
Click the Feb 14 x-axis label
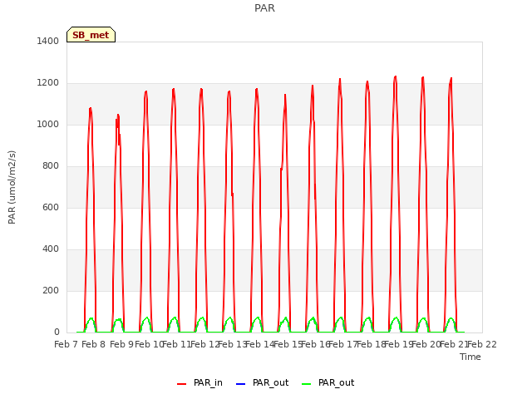click(x=260, y=344)
